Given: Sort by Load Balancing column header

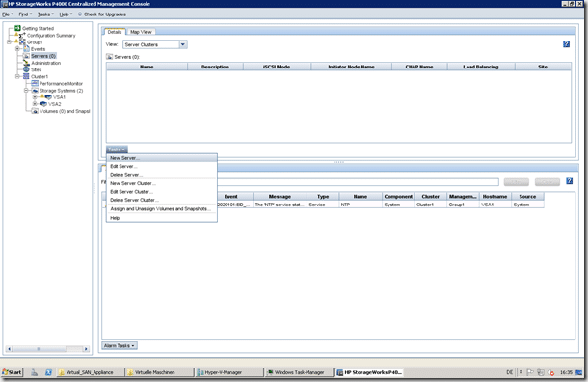Looking at the screenshot, I should [x=481, y=67].
